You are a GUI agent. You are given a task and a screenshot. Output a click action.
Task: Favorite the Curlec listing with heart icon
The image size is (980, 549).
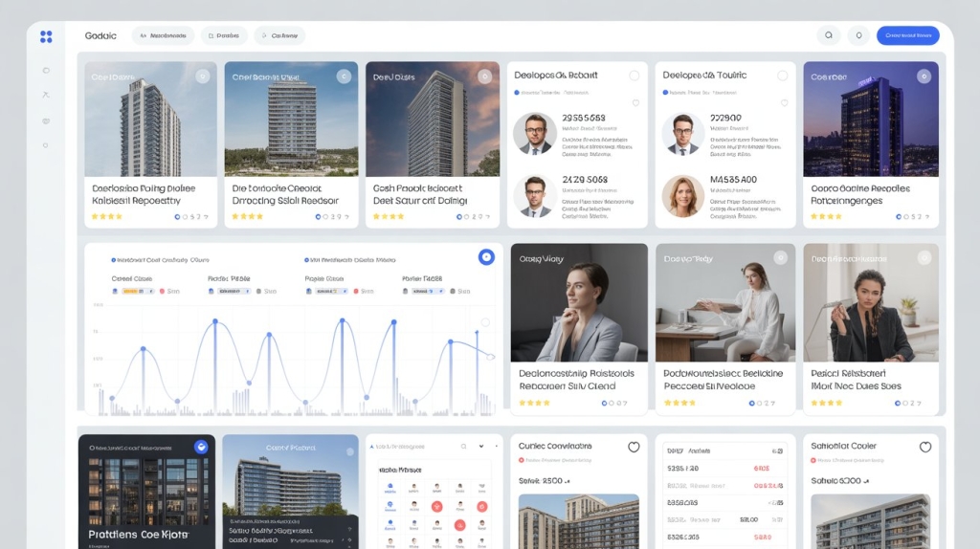click(x=634, y=447)
